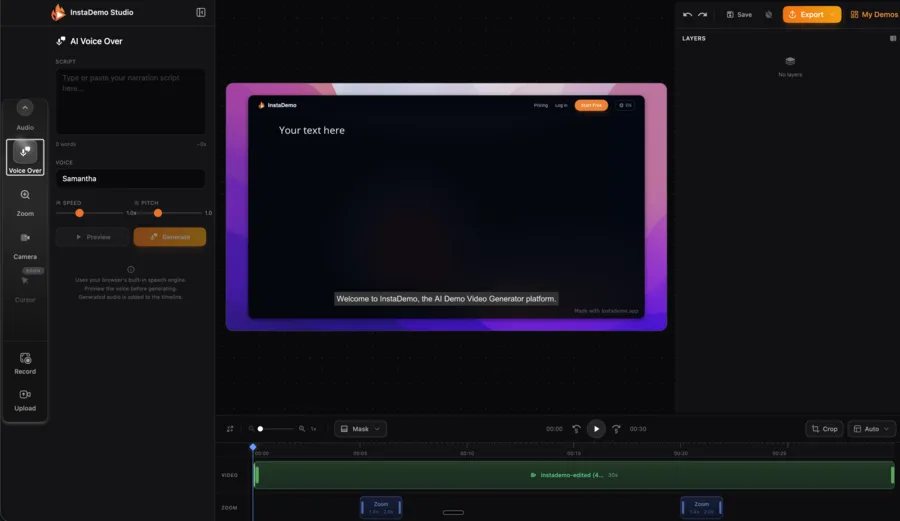
Task: Click Pricing link in the preview
Action: click(541, 105)
